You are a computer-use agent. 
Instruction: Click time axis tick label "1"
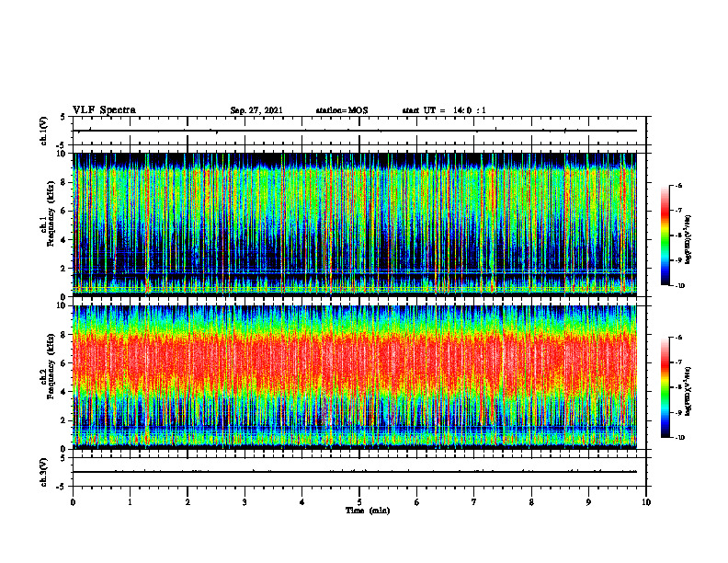click(x=130, y=502)
